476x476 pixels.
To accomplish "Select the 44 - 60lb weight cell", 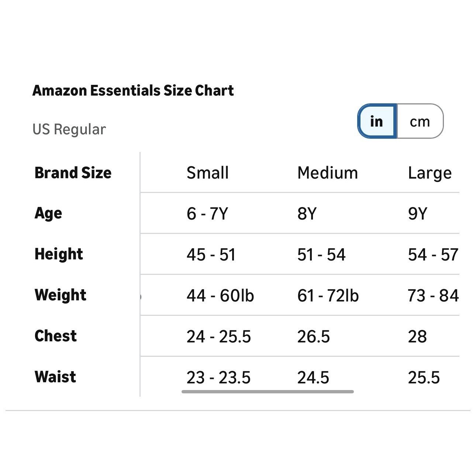I will [x=220, y=296].
